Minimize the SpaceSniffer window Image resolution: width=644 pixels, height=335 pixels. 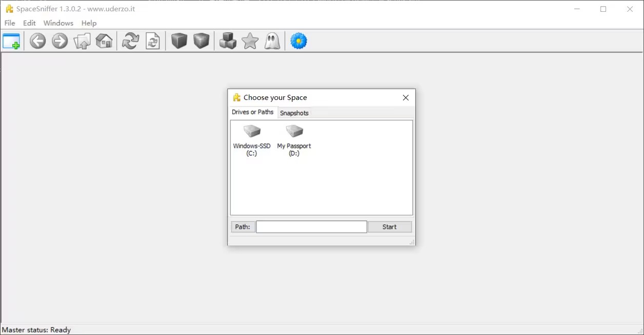click(x=577, y=9)
